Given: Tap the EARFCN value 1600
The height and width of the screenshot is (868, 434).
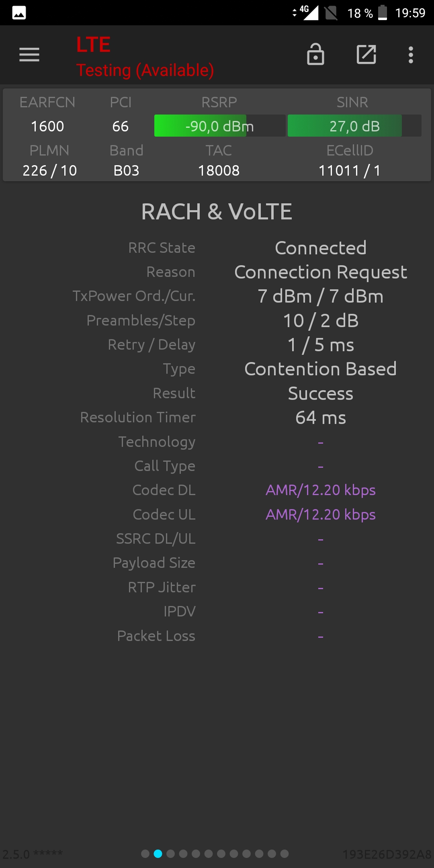Looking at the screenshot, I should (47, 126).
